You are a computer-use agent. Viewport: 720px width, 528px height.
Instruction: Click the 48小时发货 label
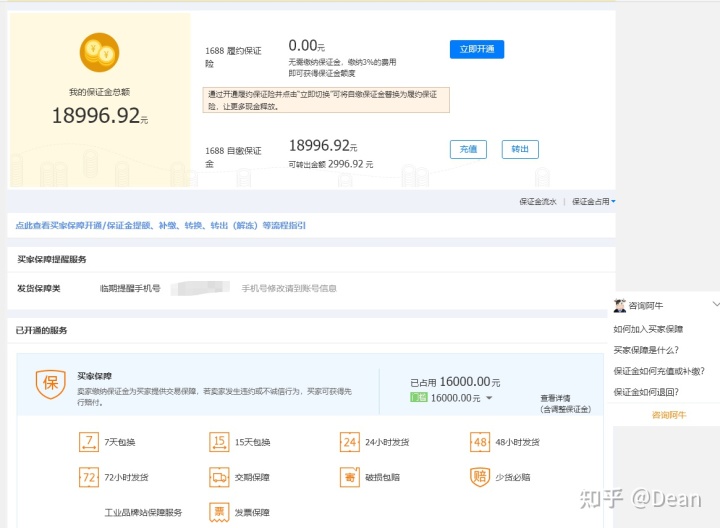point(517,442)
